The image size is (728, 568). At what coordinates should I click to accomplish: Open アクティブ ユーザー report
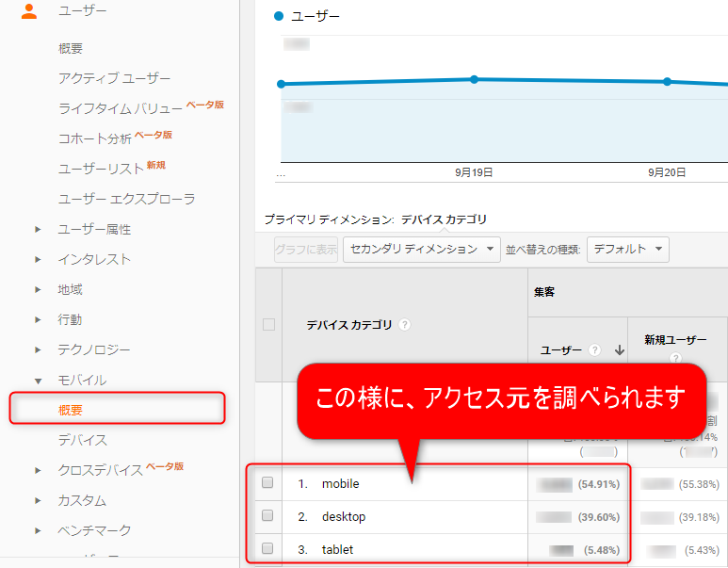(114, 78)
